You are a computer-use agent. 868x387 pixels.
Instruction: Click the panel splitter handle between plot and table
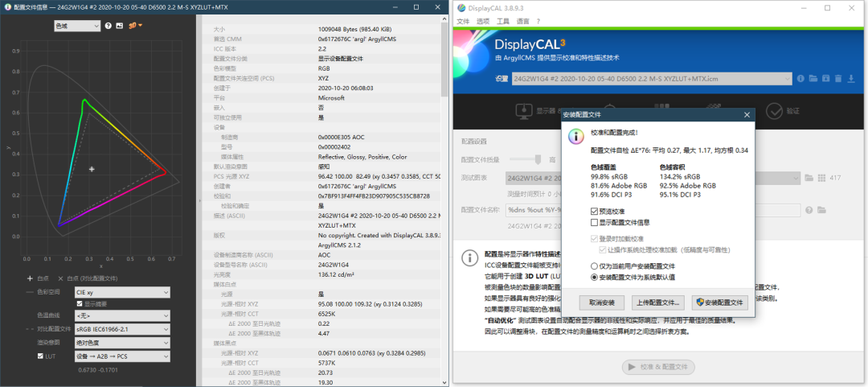point(199,200)
